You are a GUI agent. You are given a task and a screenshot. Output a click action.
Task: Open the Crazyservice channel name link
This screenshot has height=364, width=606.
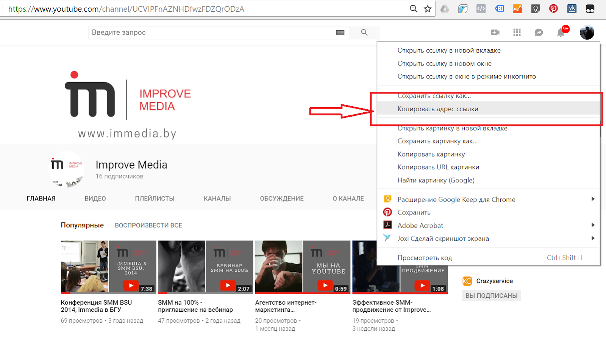click(x=494, y=281)
